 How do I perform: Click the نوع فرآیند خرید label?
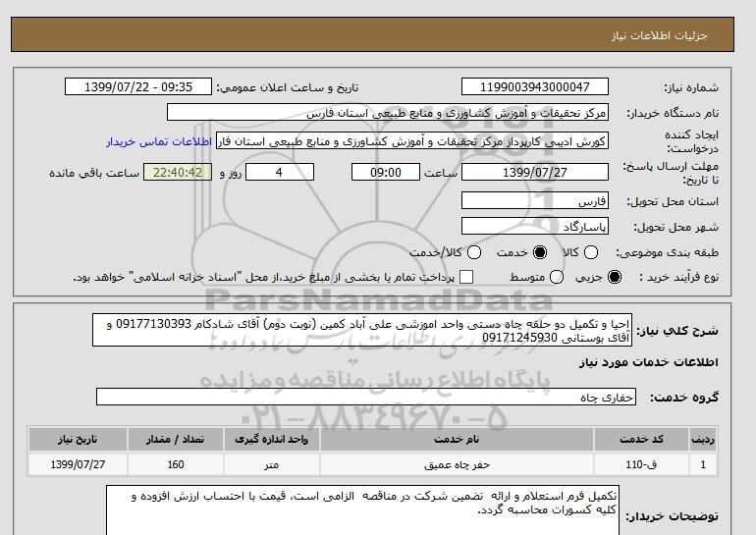(x=678, y=277)
